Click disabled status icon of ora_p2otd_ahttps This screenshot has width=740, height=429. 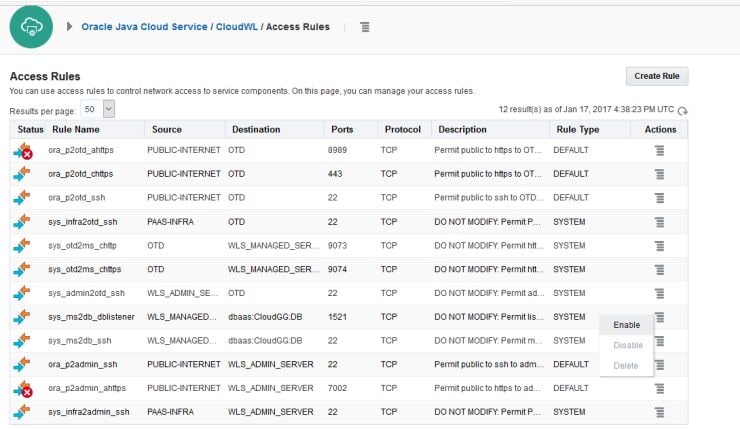coord(23,150)
